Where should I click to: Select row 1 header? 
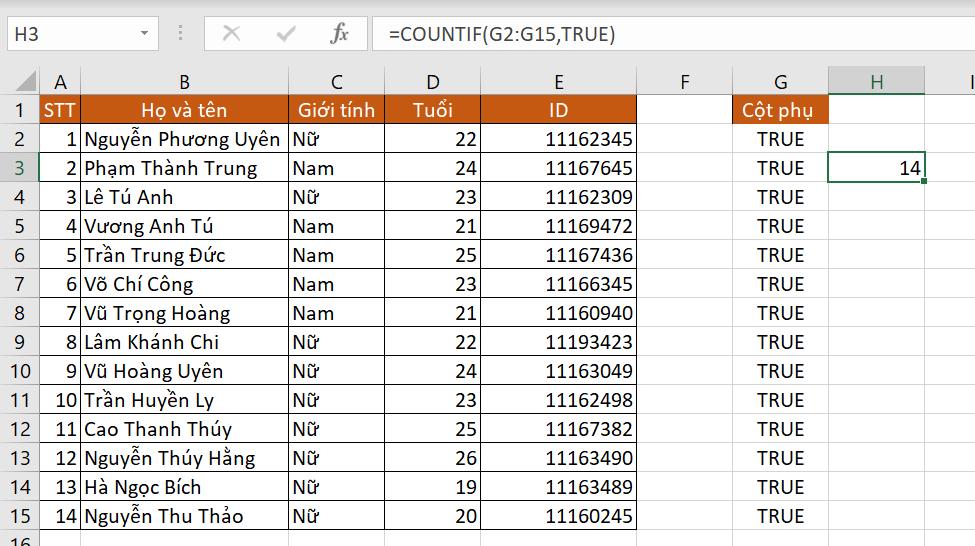pyautogui.click(x=19, y=110)
